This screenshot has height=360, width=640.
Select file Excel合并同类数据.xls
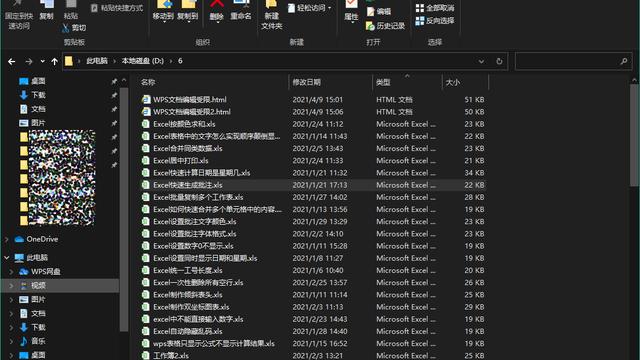313,149
